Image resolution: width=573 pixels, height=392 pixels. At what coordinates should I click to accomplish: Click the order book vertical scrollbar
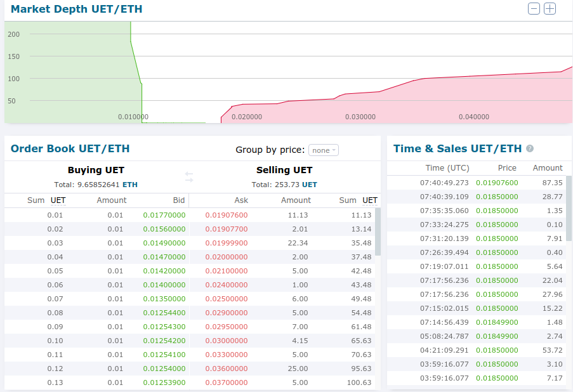point(378,232)
